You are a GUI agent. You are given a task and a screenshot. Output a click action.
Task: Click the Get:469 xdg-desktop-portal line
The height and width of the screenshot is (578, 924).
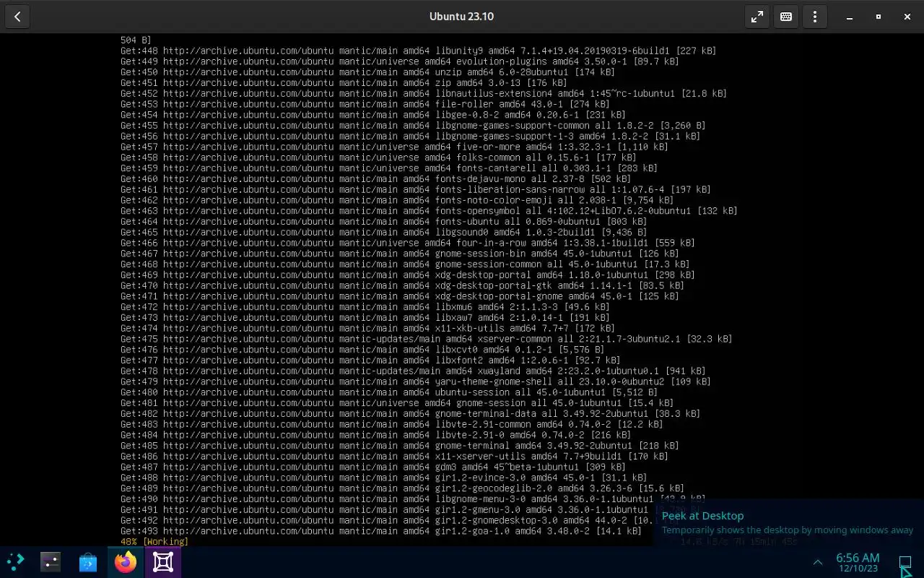click(x=408, y=275)
